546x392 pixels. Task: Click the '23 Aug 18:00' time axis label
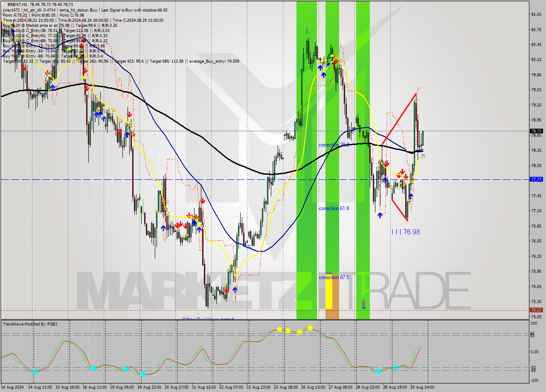[286, 387]
